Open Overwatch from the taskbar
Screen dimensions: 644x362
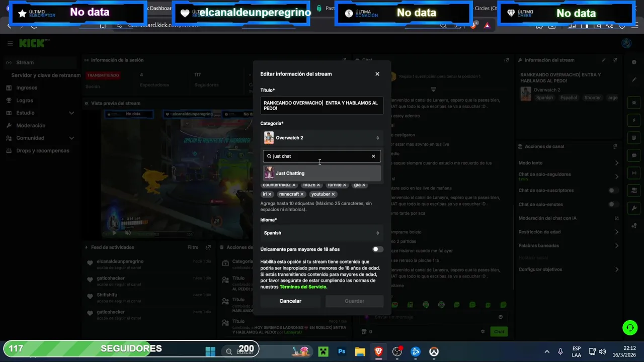(434, 351)
